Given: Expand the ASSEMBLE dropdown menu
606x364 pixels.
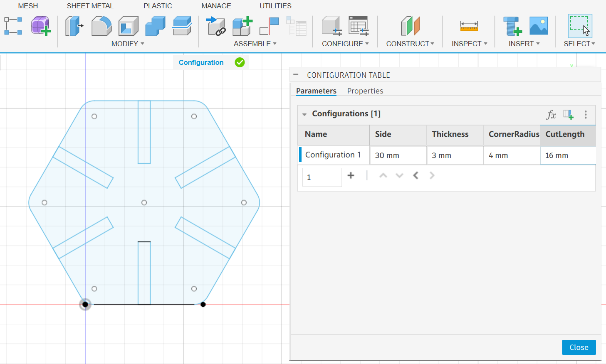Looking at the screenshot, I should 255,44.
